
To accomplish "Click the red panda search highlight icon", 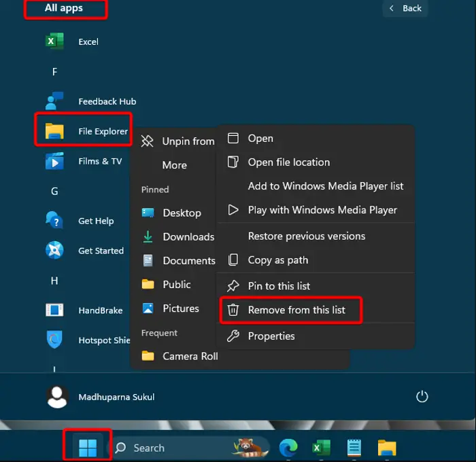I will click(251, 448).
